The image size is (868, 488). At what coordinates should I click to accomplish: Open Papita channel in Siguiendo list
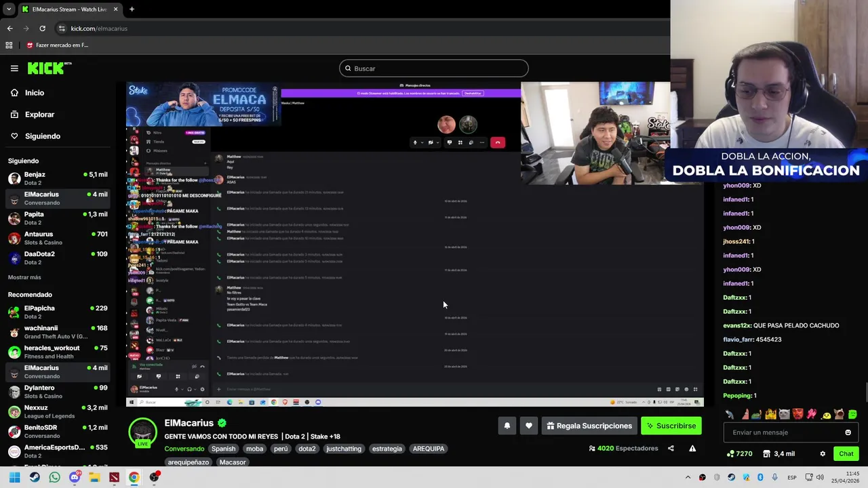coord(58,218)
